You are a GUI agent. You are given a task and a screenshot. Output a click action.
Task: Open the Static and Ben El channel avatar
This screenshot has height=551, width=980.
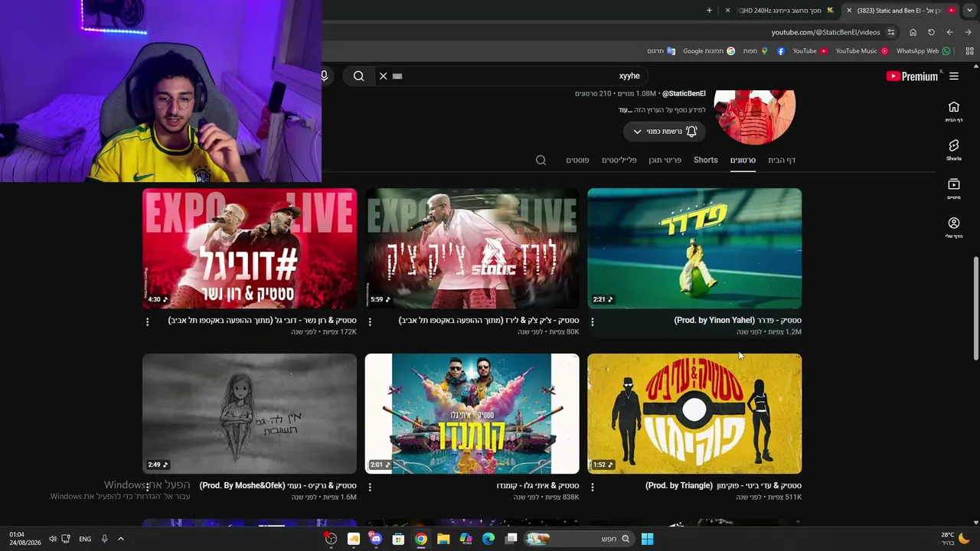tap(755, 117)
